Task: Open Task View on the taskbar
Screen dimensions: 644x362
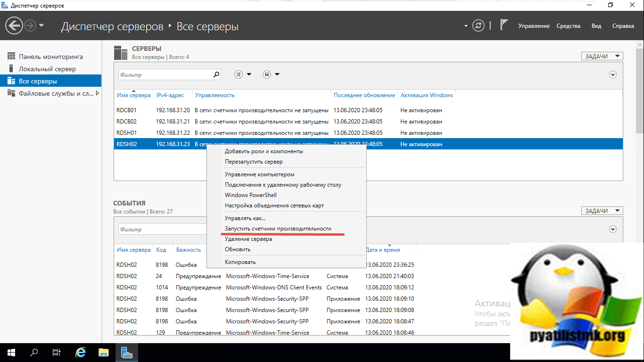Action: 57,353
